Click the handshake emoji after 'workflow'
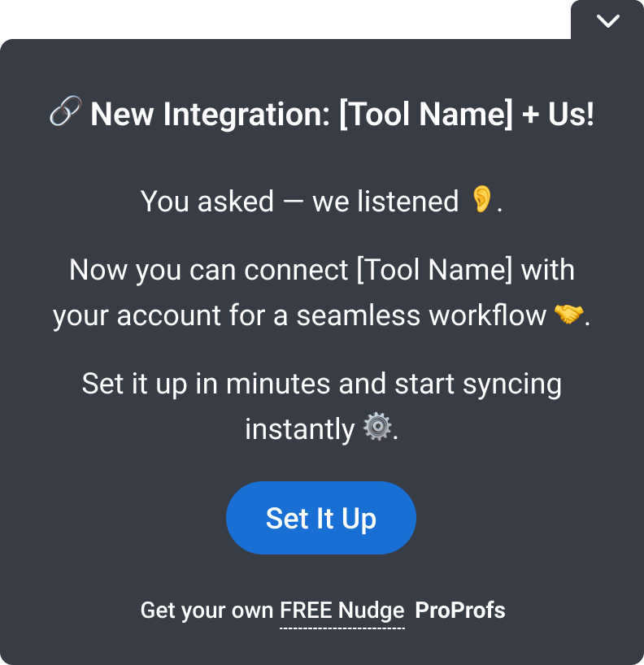 tap(568, 315)
